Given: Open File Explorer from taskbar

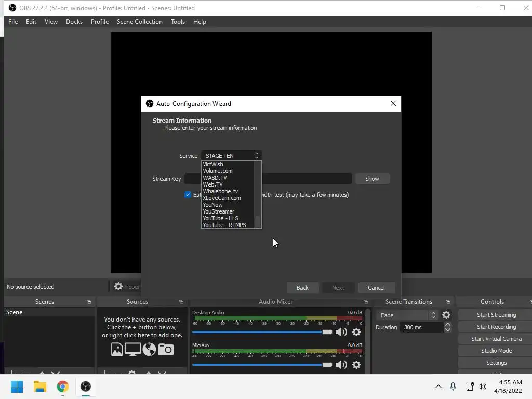Looking at the screenshot, I should [39, 387].
